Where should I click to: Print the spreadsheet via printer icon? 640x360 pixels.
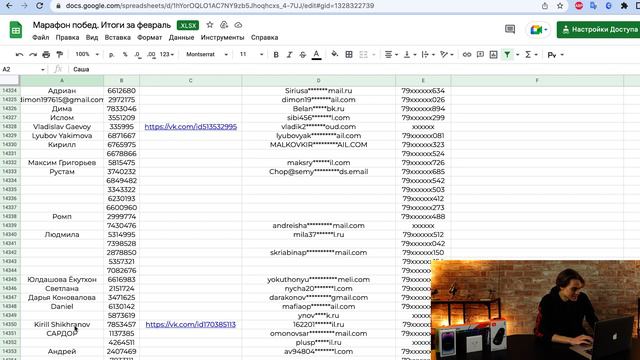coord(46,54)
